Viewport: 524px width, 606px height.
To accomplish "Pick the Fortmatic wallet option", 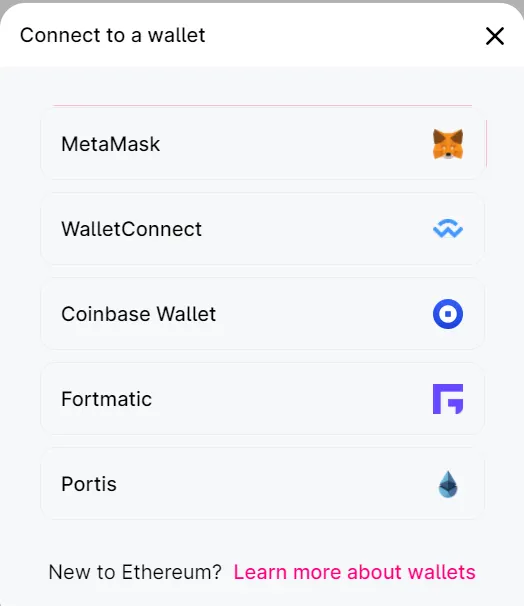I will click(x=262, y=399).
